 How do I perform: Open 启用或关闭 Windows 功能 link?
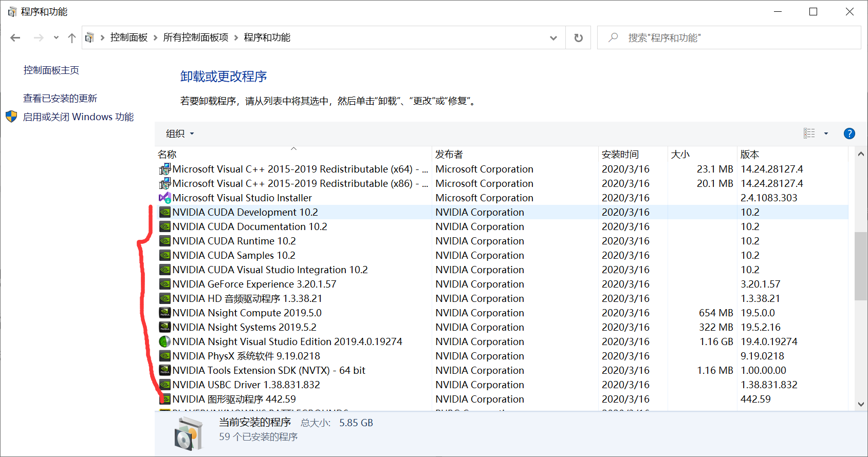click(x=78, y=117)
